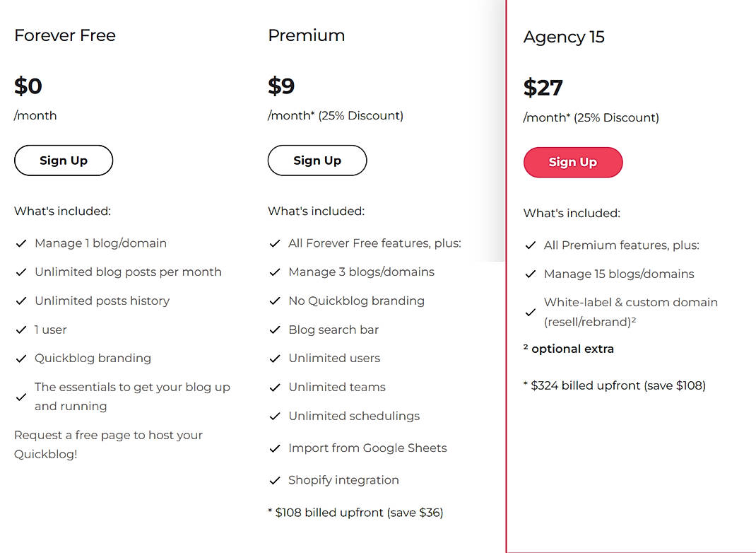Expand the All Forever Free features list
The height and width of the screenshot is (553, 756).
coord(374,243)
